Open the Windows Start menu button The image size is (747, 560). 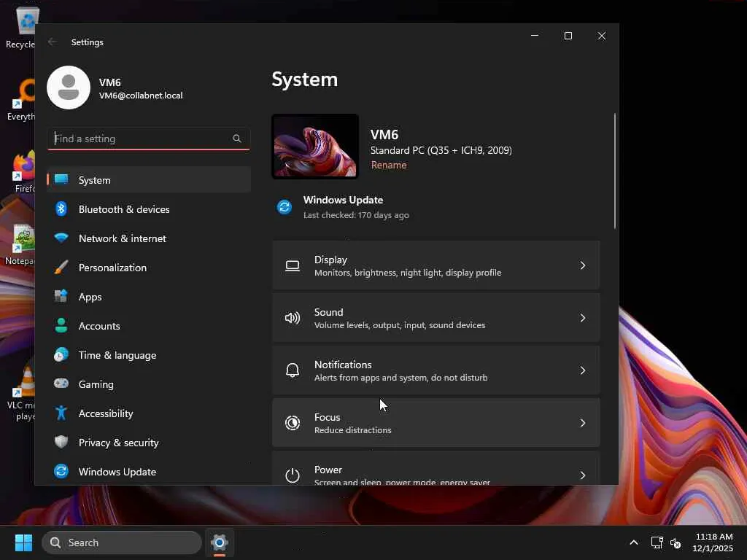[x=23, y=542]
